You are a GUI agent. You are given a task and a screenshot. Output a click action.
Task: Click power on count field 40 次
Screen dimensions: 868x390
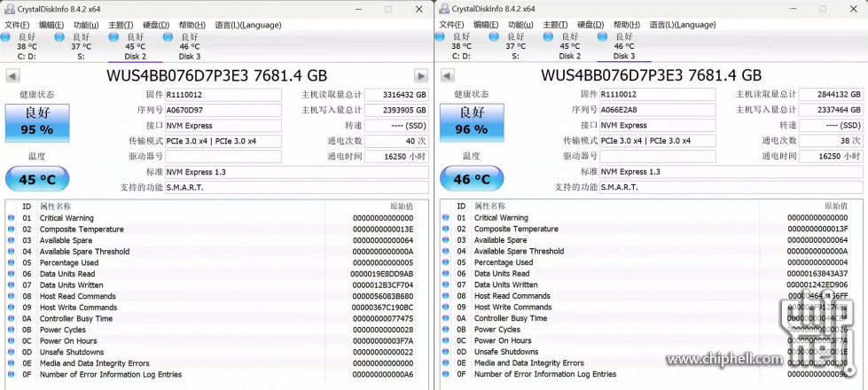[396, 141]
